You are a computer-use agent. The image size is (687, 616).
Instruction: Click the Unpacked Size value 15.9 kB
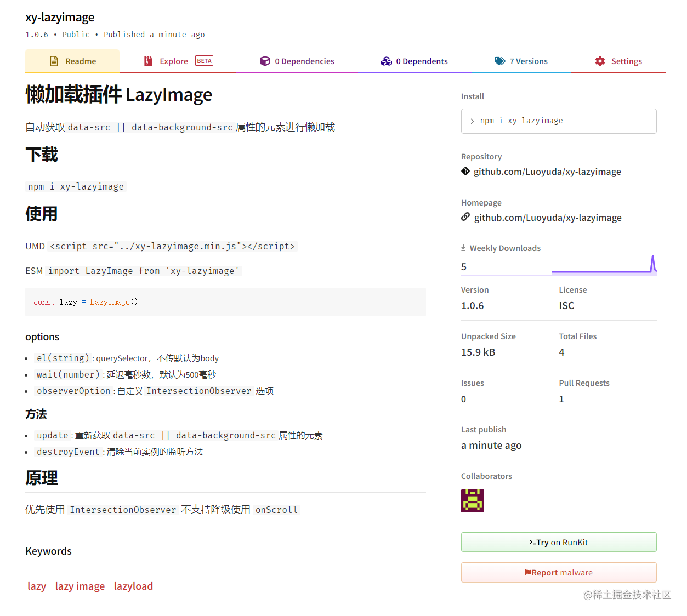click(x=478, y=352)
